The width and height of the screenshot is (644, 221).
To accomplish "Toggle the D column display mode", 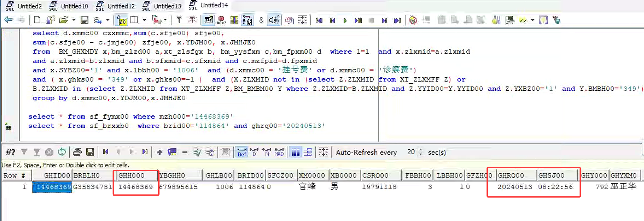I will tap(254, 152).
